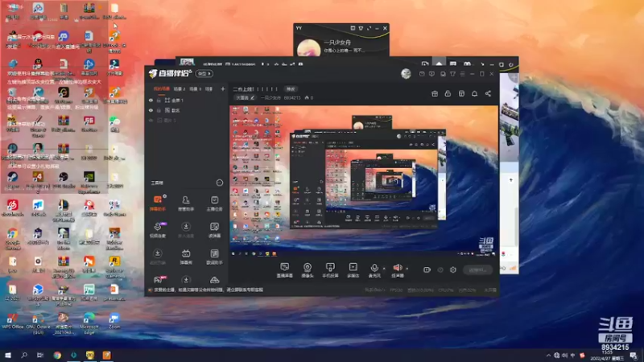Click the stream preview canvas
The image size is (644, 362).
pos(364,181)
